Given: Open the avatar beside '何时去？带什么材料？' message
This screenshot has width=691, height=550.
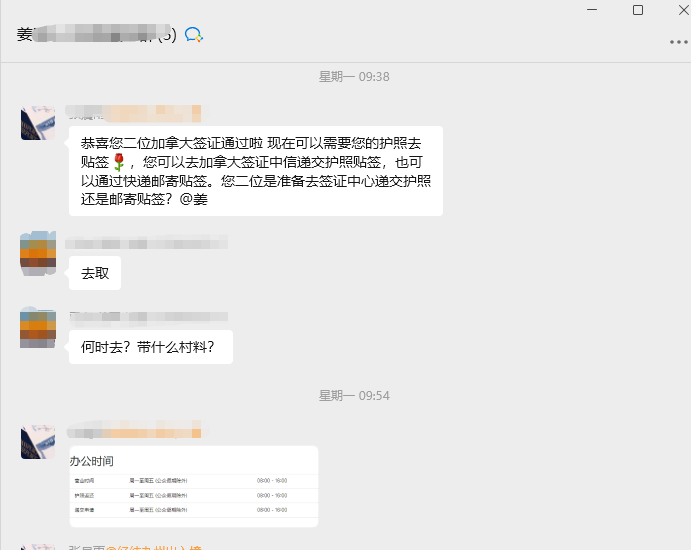Looking at the screenshot, I should [x=38, y=327].
